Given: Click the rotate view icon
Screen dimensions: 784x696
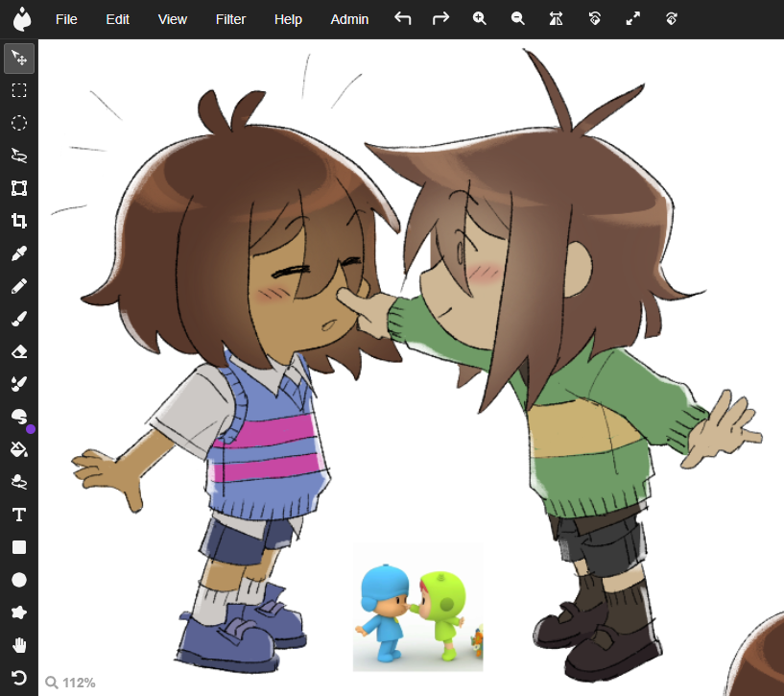Looking at the screenshot, I should click(x=595, y=18).
